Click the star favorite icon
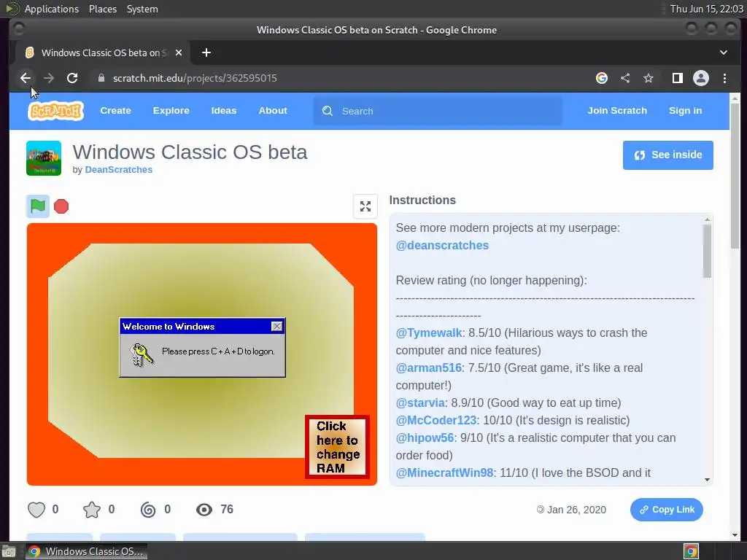The height and width of the screenshot is (560, 747). tap(92, 510)
